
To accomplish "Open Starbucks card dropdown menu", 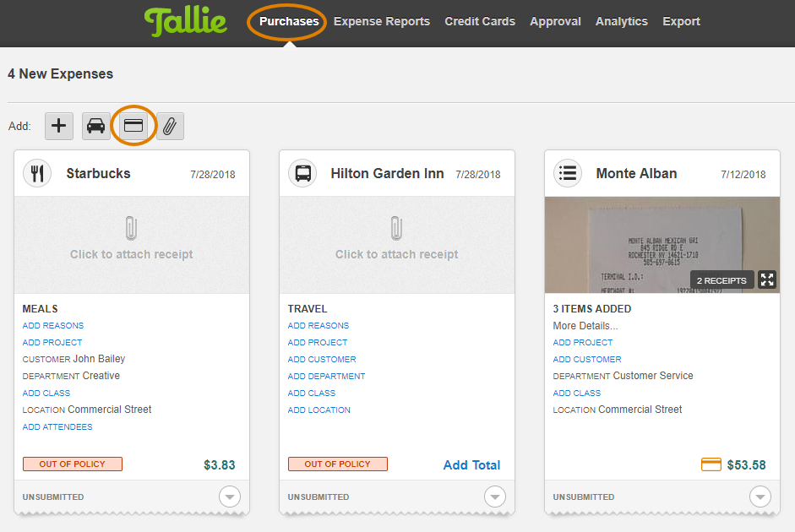I will click(x=230, y=497).
